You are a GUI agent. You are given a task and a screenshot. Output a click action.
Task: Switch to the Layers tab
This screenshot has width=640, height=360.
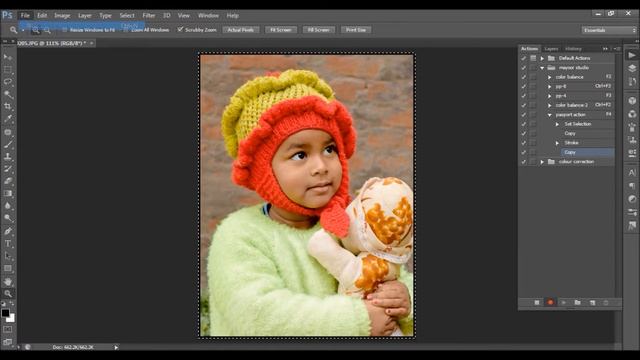click(551, 49)
